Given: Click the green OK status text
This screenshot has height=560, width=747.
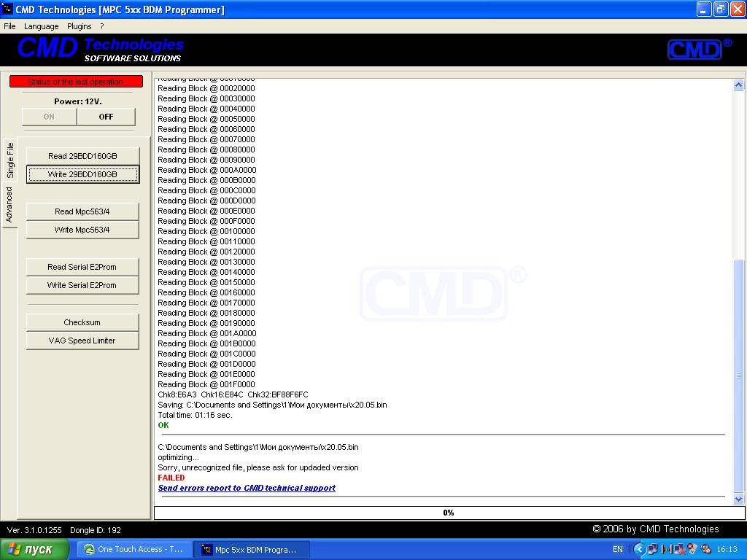Looking at the screenshot, I should click(163, 425).
